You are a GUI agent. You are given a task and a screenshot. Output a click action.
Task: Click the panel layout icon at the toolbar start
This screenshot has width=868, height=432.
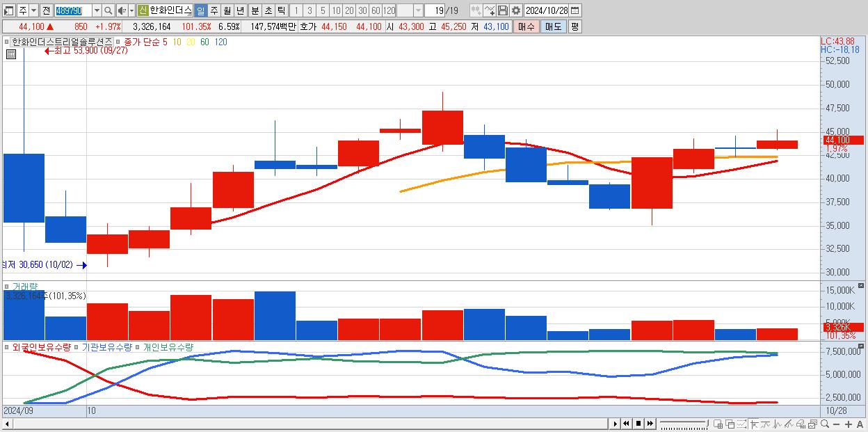pos(9,10)
